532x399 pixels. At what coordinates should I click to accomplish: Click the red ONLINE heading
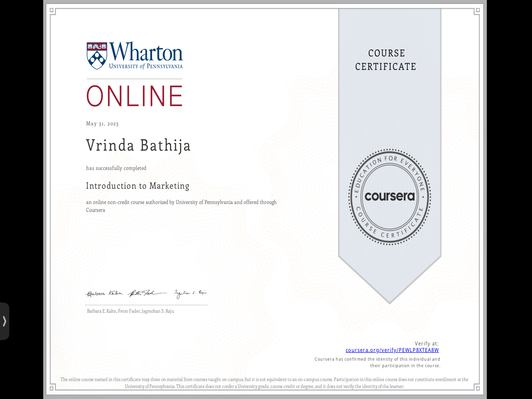click(x=134, y=96)
